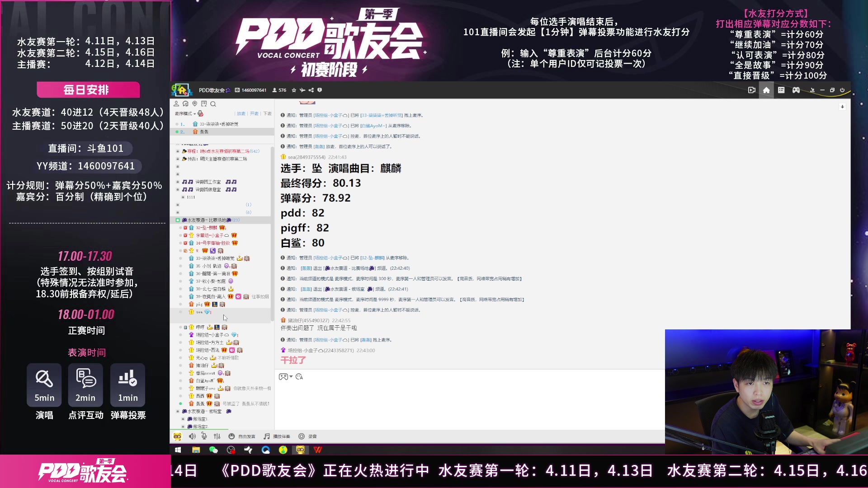The image size is (868, 488).
Task: Open the Windows Start menu
Action: click(x=178, y=450)
